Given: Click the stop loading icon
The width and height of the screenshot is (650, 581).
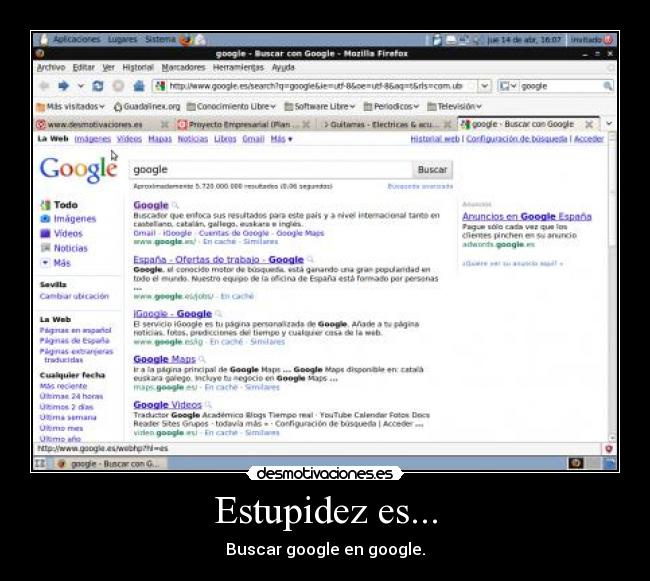Looking at the screenshot, I should pyautogui.click(x=118, y=86).
